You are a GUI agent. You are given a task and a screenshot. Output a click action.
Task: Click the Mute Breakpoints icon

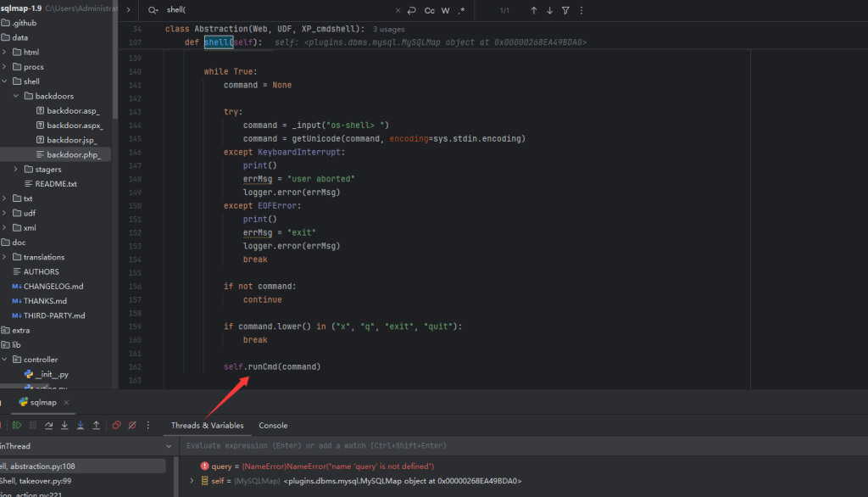[x=133, y=426]
